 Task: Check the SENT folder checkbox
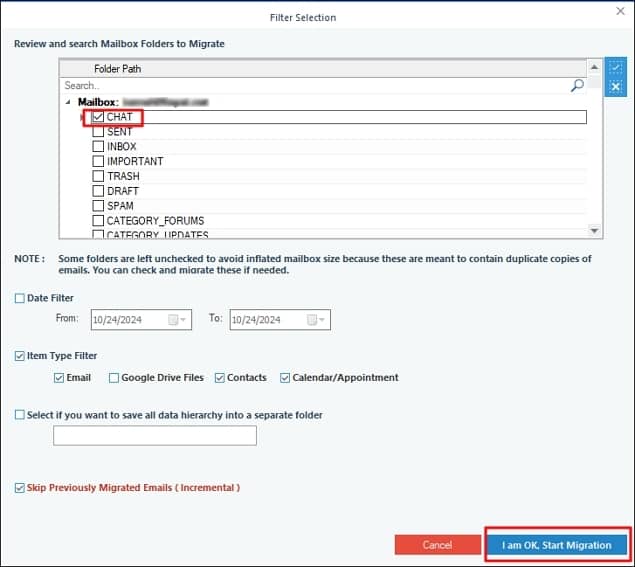click(98, 132)
